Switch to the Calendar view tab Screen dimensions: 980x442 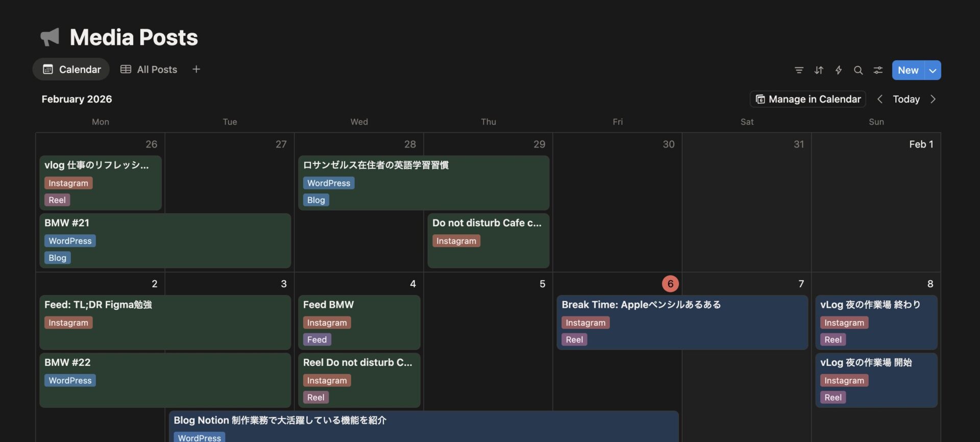click(x=71, y=69)
